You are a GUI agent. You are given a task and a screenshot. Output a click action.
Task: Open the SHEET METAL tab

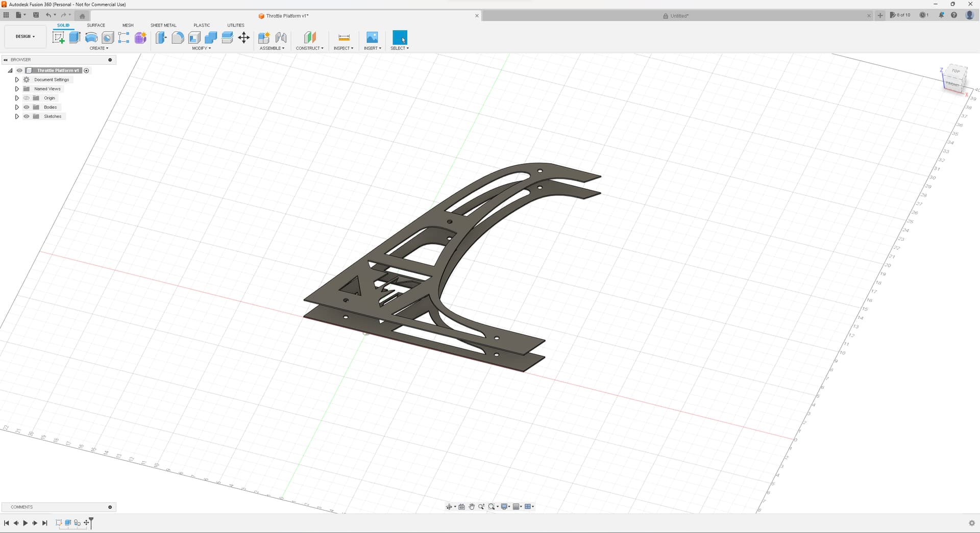[x=163, y=25]
